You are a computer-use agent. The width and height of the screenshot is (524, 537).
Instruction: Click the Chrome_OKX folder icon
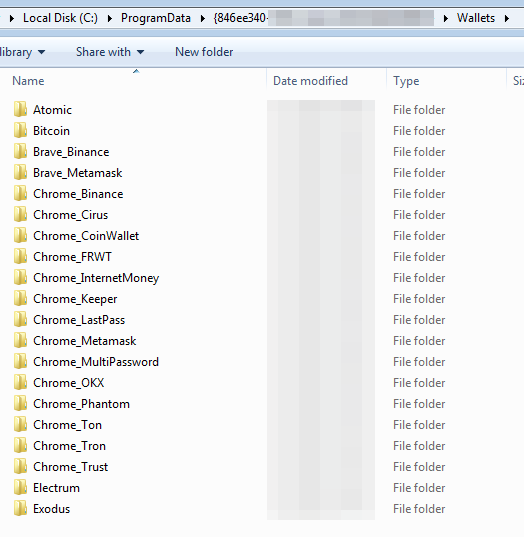click(20, 383)
